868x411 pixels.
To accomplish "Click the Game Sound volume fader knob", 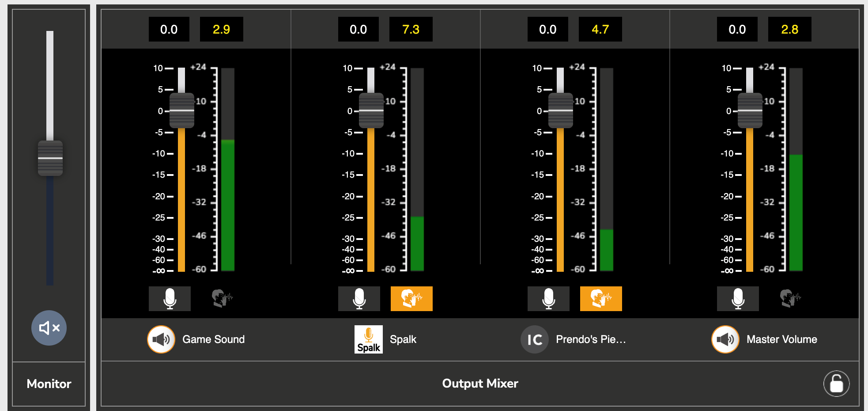I will pyautogui.click(x=182, y=110).
